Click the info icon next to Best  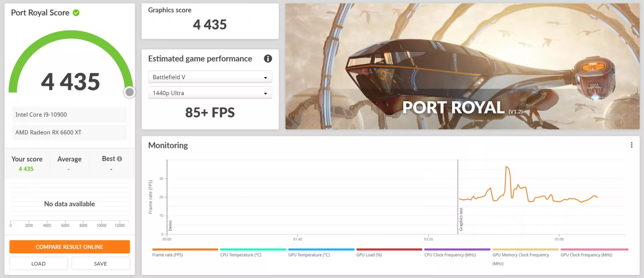coord(119,159)
